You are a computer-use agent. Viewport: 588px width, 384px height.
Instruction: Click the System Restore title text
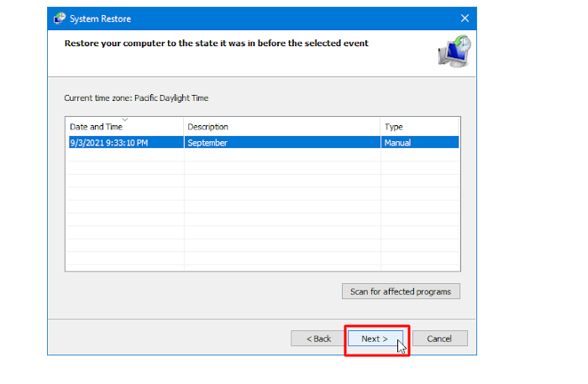tap(100, 18)
